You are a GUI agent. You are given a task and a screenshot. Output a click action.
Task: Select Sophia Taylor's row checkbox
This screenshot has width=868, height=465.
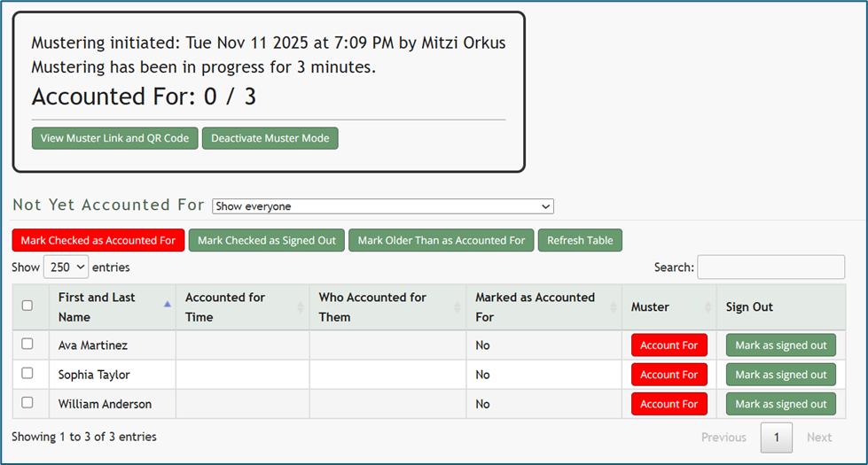click(27, 373)
